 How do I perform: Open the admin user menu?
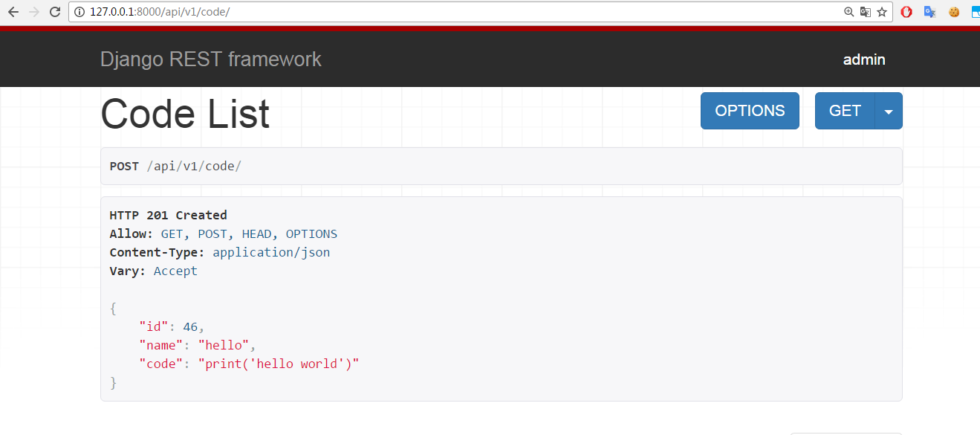pyautogui.click(x=864, y=59)
